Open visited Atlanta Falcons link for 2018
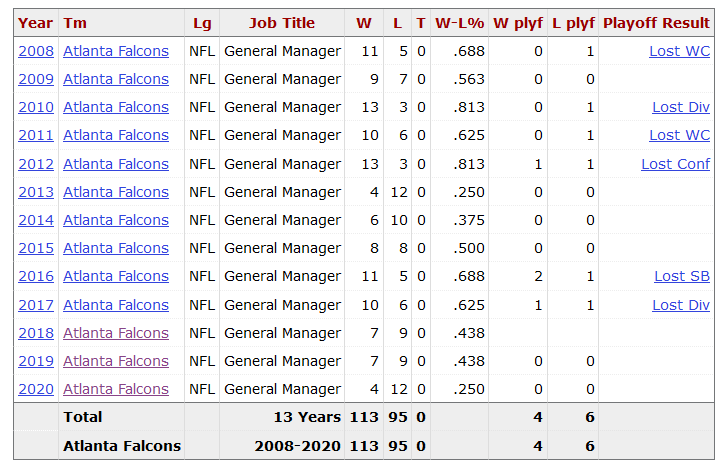This screenshot has height=472, width=725. coord(116,333)
